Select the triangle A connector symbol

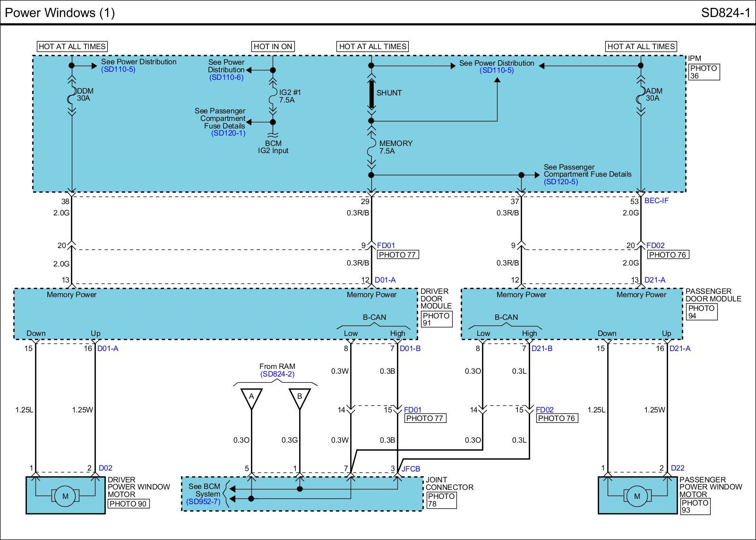coord(251,397)
